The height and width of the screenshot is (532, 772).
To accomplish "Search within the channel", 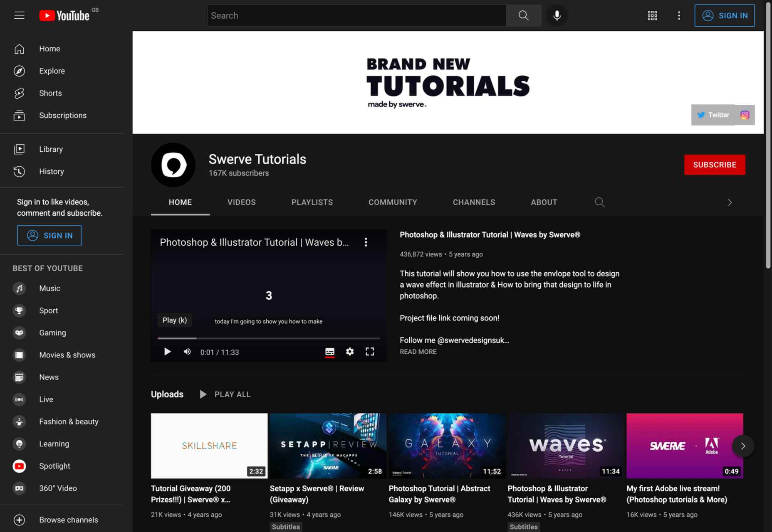I will (x=599, y=202).
